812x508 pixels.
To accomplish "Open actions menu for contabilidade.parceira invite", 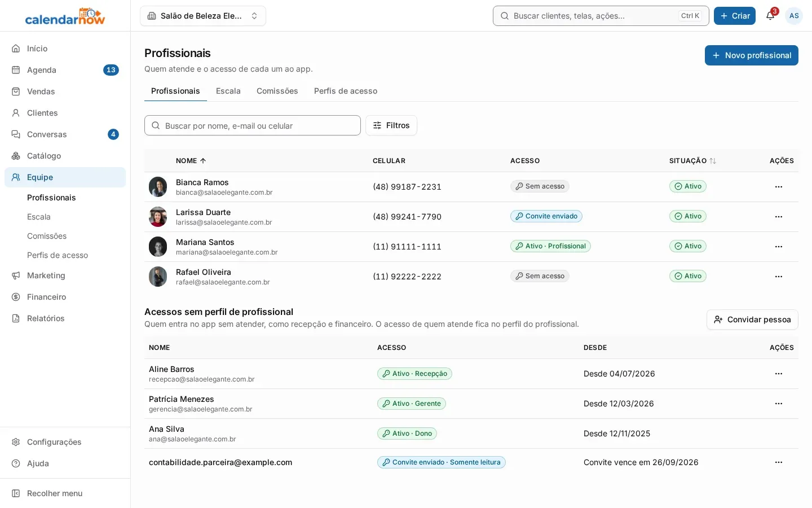I will point(779,462).
